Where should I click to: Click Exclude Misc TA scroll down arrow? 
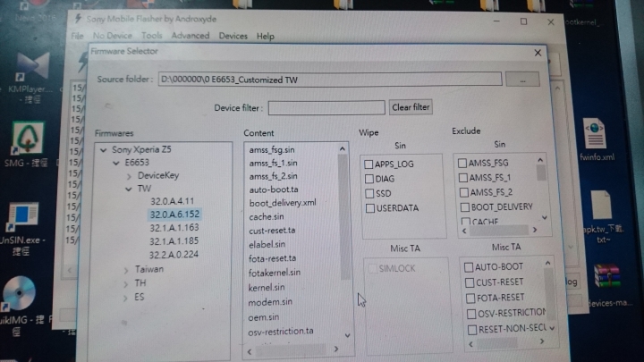pyautogui.click(x=552, y=328)
